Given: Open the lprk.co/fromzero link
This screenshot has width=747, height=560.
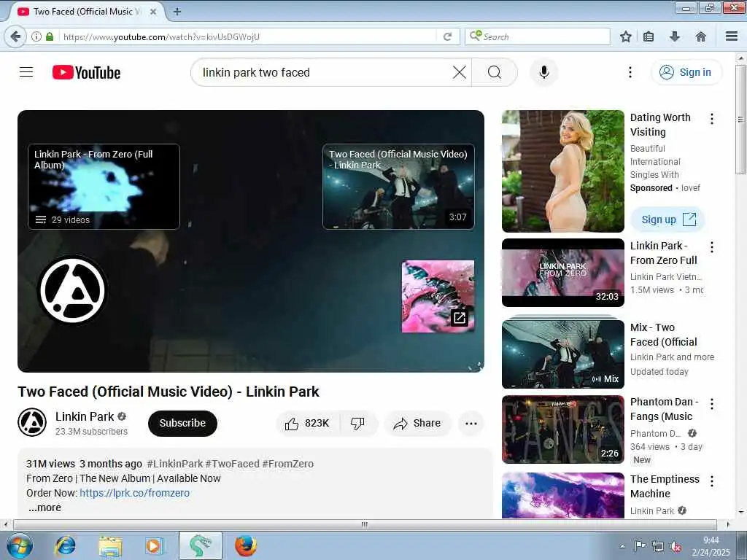Looking at the screenshot, I should coord(134,493).
